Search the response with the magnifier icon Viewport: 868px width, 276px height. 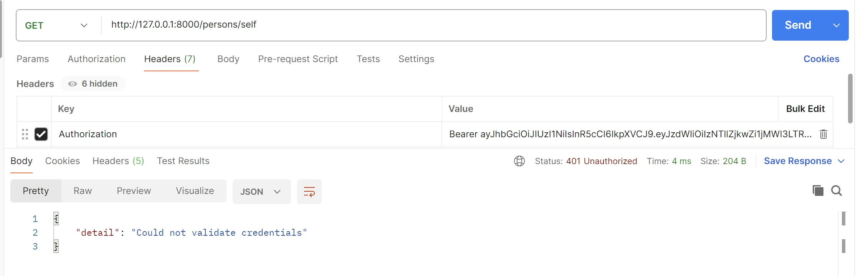tap(837, 191)
